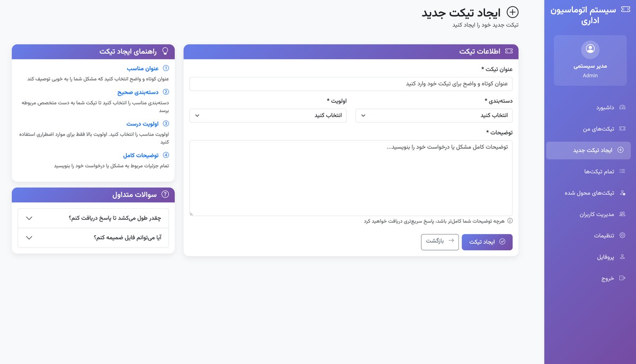The width and height of the screenshot is (636, 364).
Task: Click the Admin profile card in the sidebar
Action: pyautogui.click(x=590, y=60)
